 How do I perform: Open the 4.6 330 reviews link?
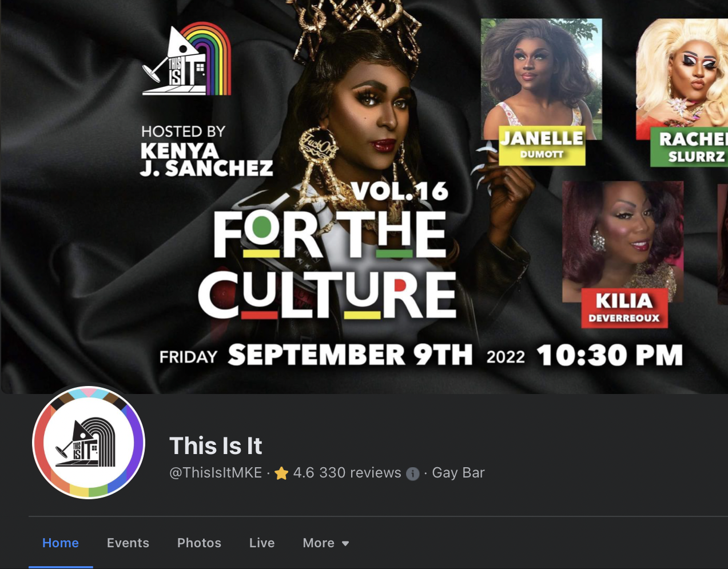pos(347,473)
